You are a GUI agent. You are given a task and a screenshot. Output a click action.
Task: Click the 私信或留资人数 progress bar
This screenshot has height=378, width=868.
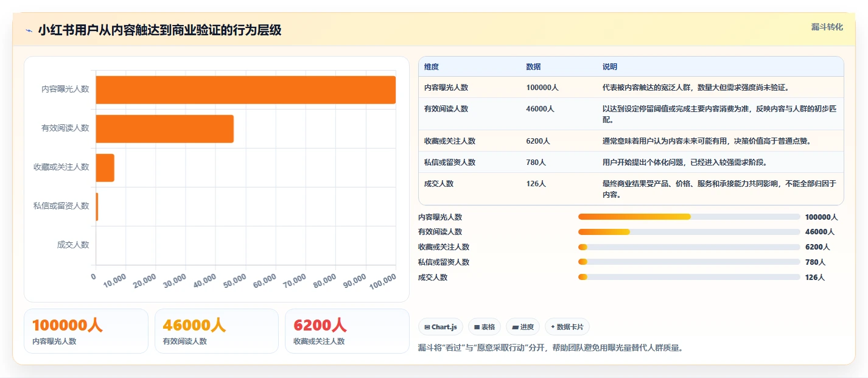[x=689, y=262]
